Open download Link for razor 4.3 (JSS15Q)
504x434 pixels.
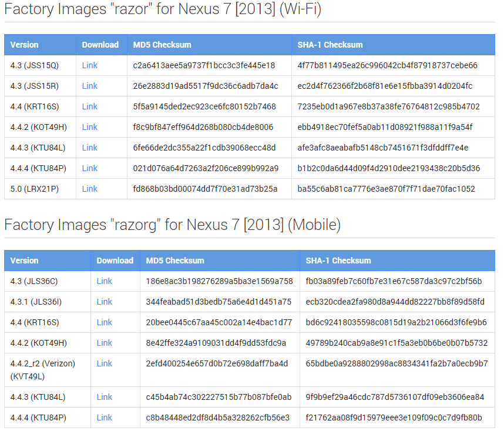click(x=89, y=65)
